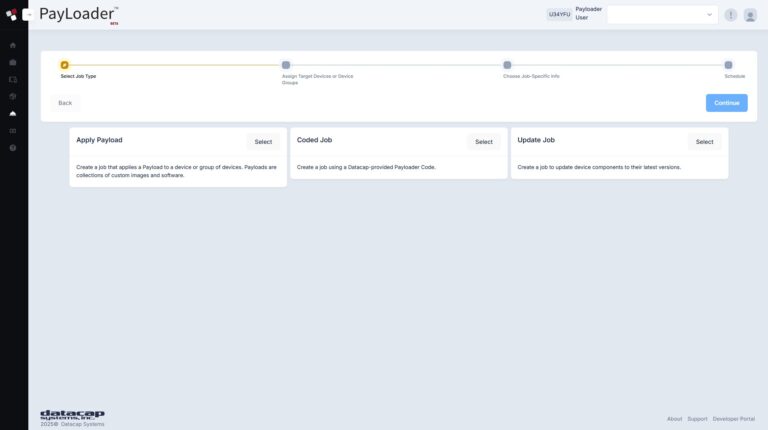Click the PayLoader title logo
The height and width of the screenshot is (430, 768).
tap(78, 15)
